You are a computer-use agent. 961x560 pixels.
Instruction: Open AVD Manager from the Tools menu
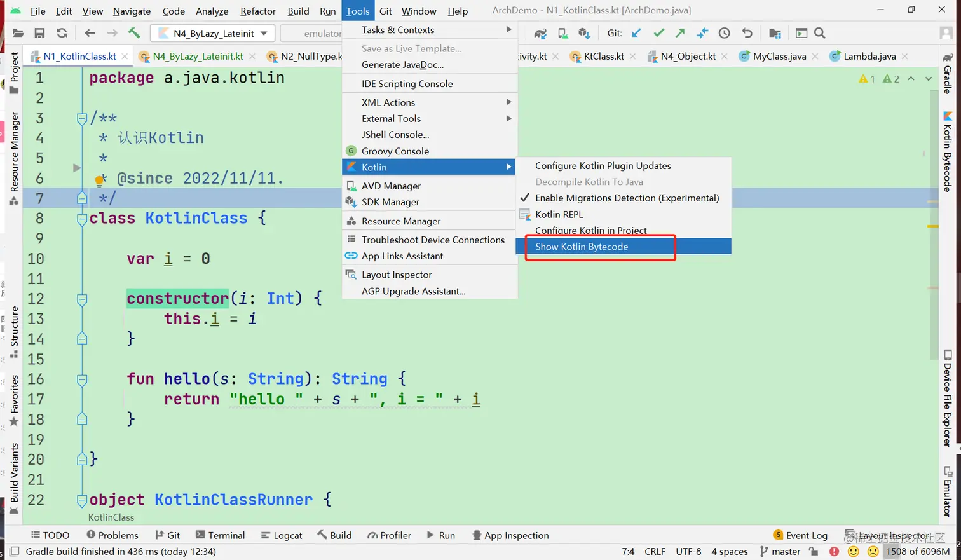pyautogui.click(x=430, y=186)
